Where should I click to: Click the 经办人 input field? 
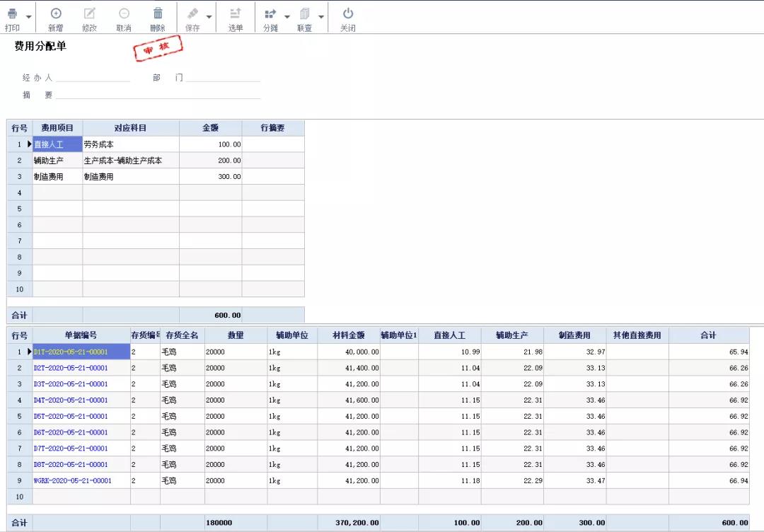click(x=93, y=78)
